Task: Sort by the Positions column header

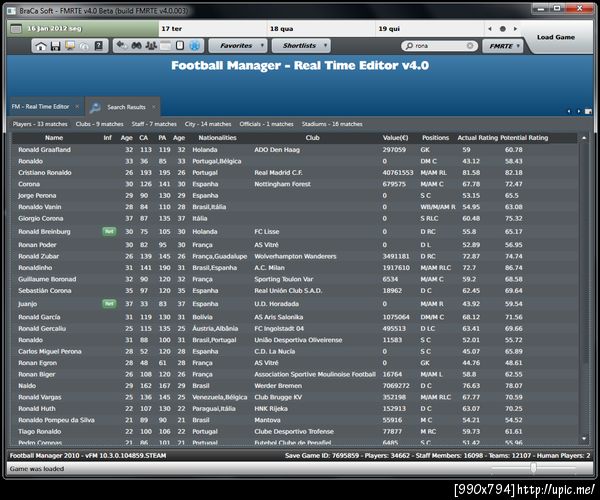Action: coord(435,138)
